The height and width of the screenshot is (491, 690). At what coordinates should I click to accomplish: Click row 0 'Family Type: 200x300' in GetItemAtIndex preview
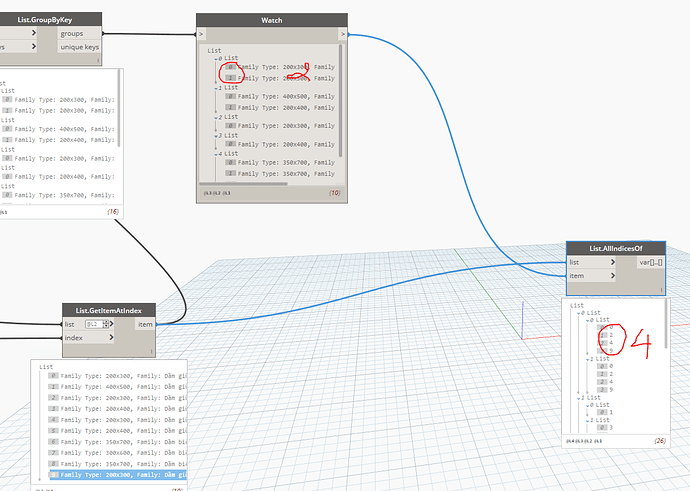click(x=117, y=376)
